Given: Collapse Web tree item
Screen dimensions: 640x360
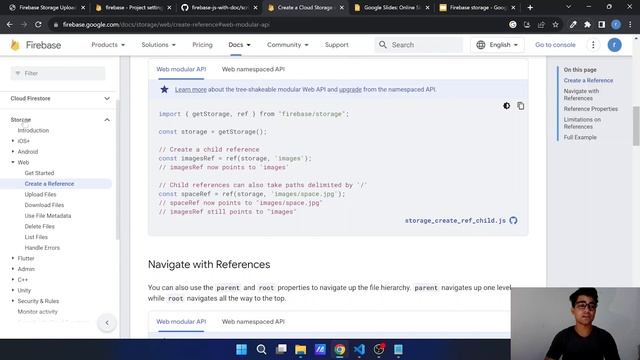Looking at the screenshot, I should [13, 162].
